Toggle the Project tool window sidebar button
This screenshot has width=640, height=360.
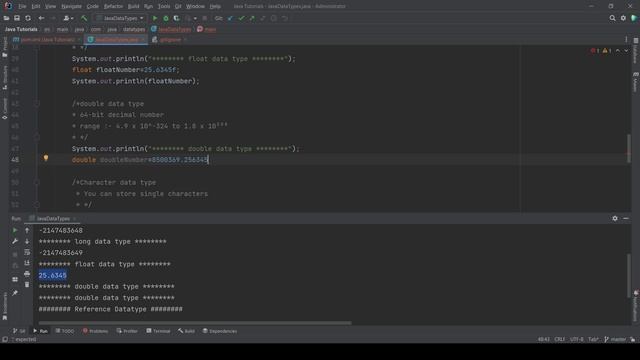5,47
